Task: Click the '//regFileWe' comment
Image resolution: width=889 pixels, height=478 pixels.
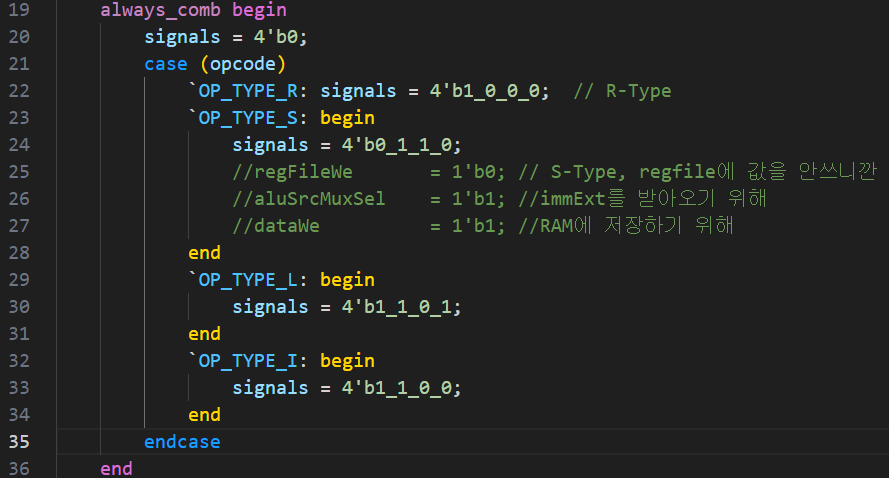Action: coord(292,172)
